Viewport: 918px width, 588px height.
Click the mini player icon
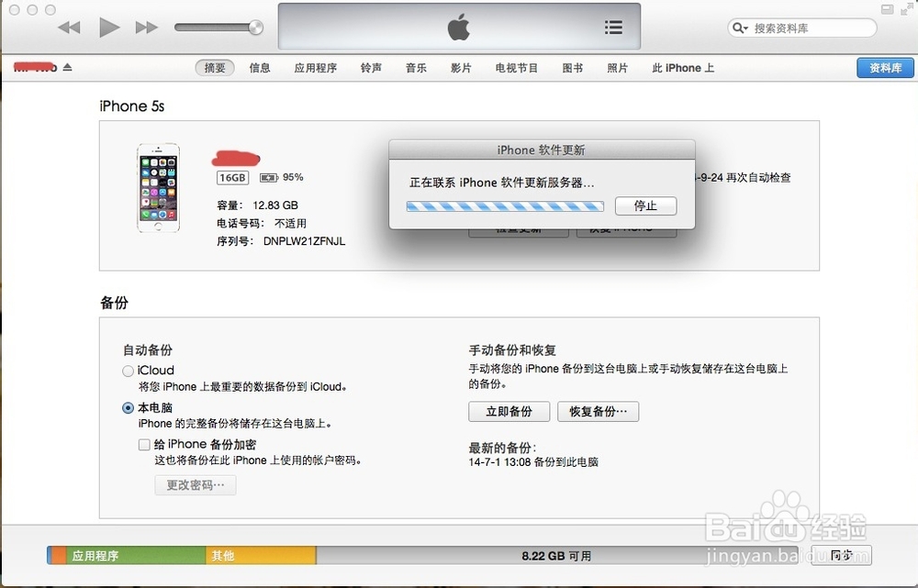coord(888,9)
